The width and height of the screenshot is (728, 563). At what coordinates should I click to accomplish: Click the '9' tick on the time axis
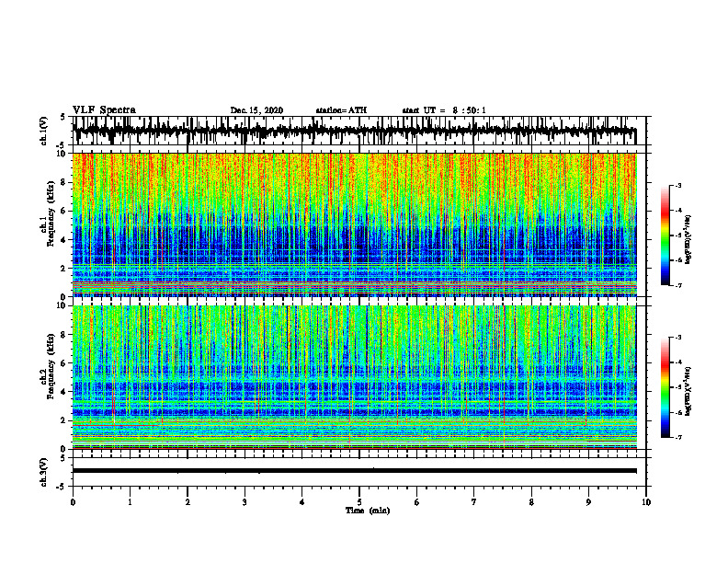click(588, 502)
